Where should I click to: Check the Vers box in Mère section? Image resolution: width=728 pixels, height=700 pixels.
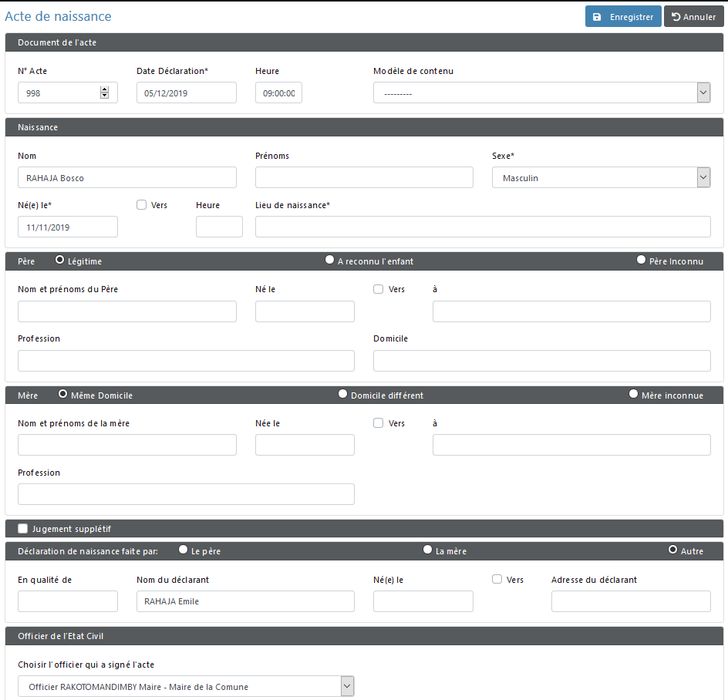379,423
